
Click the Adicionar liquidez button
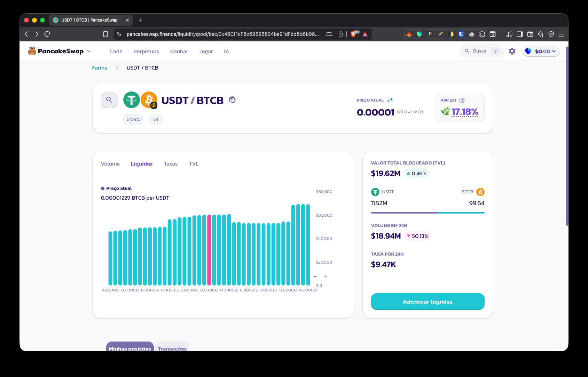pos(428,302)
